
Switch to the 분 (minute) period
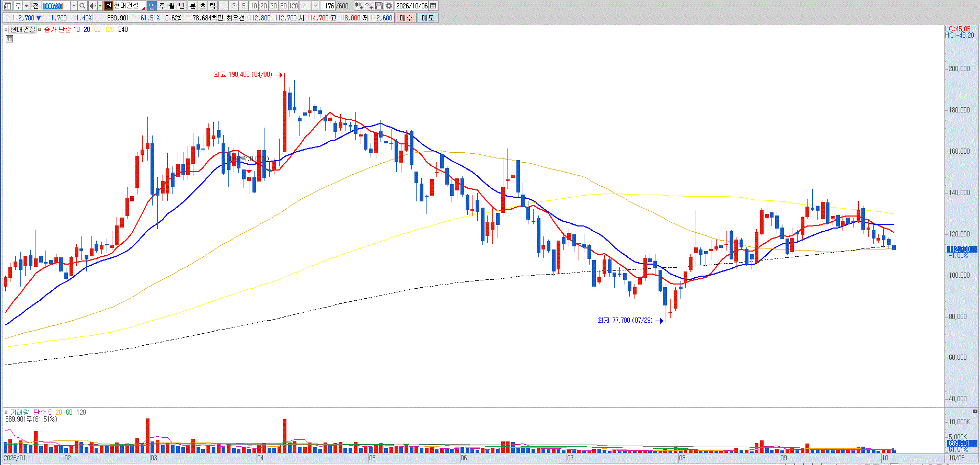tap(192, 6)
